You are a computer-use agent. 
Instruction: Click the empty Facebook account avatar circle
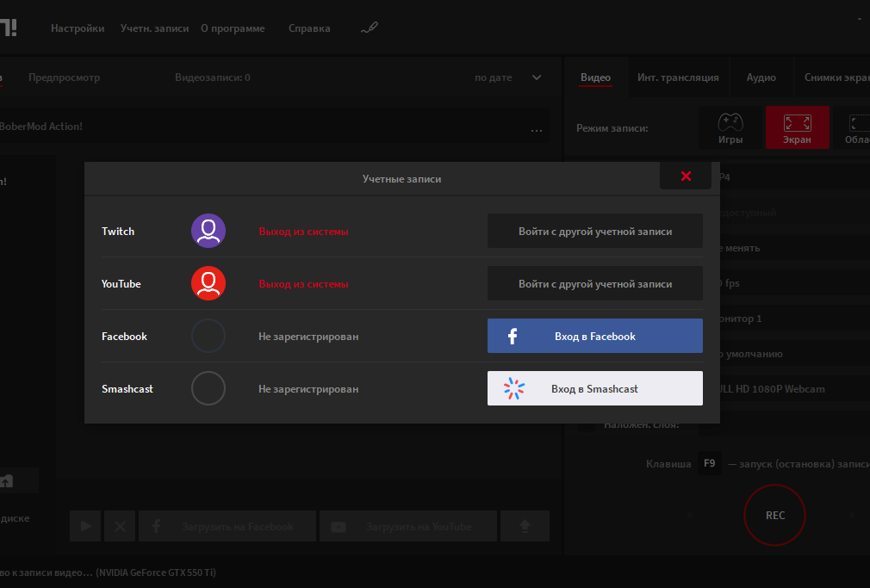[208, 336]
